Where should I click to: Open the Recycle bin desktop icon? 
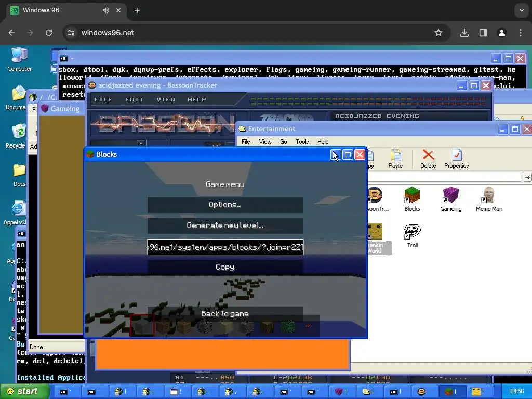pos(16,137)
